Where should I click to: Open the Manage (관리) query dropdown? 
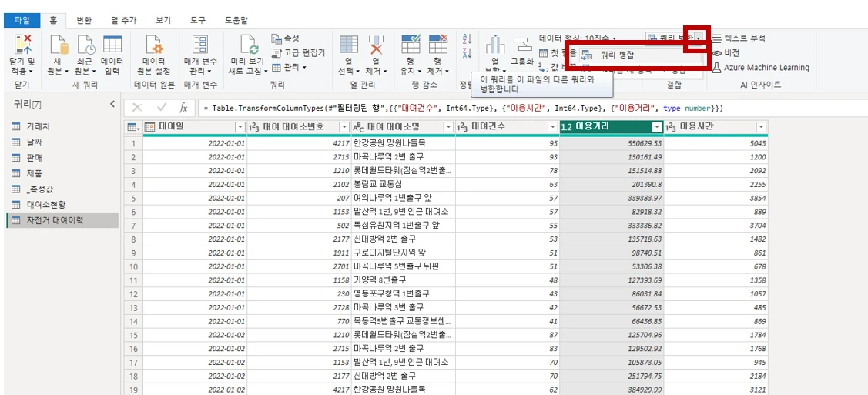click(289, 67)
